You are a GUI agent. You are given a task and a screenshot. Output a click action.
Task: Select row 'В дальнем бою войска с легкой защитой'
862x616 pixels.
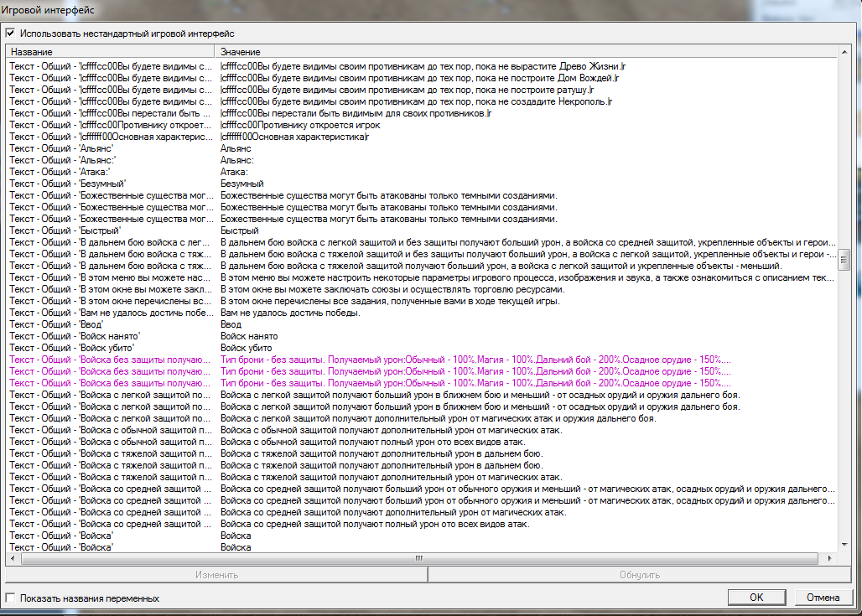click(422, 242)
